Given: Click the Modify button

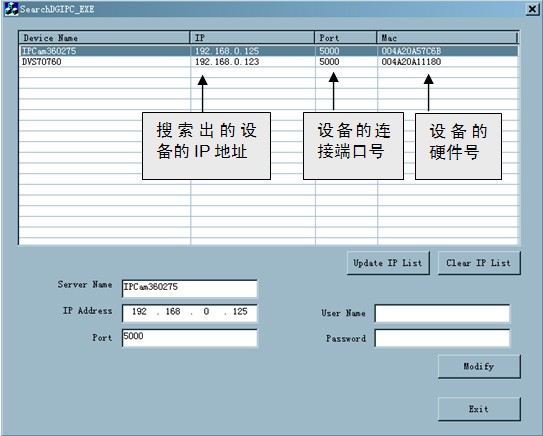Looking at the screenshot, I should click(x=479, y=366).
